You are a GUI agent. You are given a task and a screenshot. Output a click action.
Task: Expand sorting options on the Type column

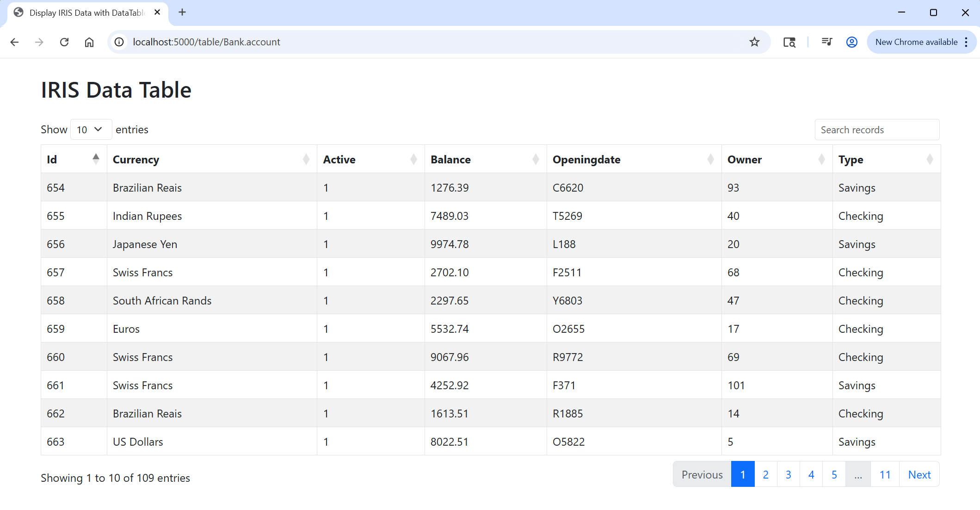(930, 159)
